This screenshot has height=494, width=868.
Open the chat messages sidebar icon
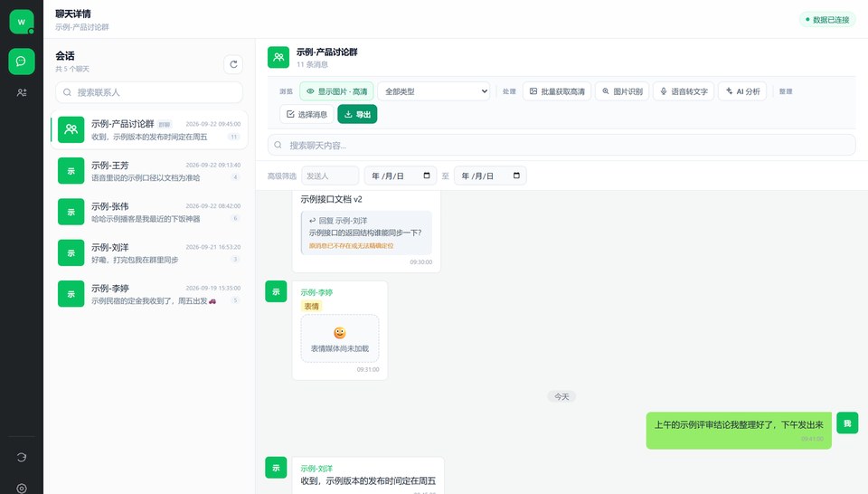point(22,61)
